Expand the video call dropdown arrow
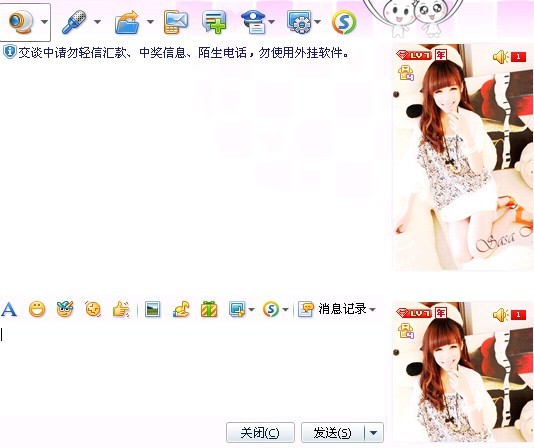The image size is (534, 448). [44, 22]
